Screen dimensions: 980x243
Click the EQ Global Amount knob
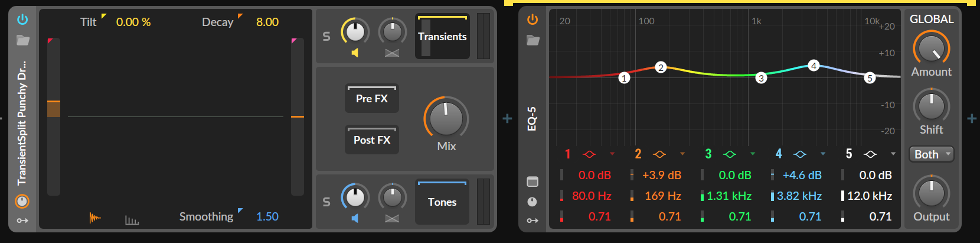click(931, 48)
